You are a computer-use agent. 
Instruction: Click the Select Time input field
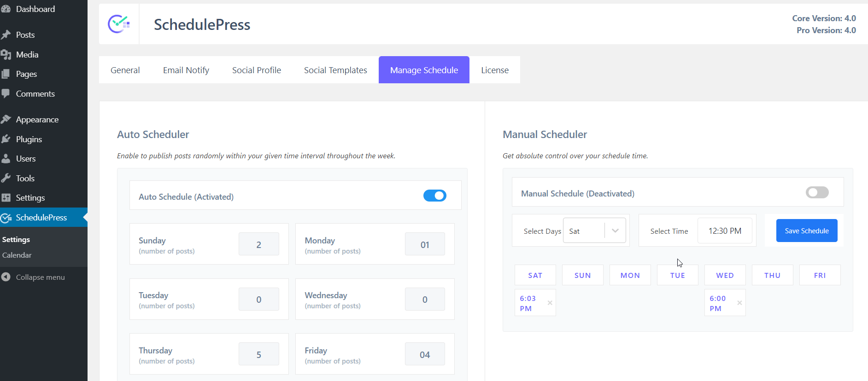coord(725,231)
